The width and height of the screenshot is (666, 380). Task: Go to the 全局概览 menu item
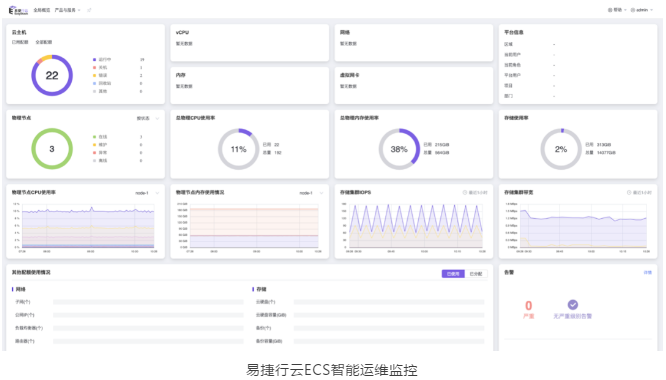[42, 10]
